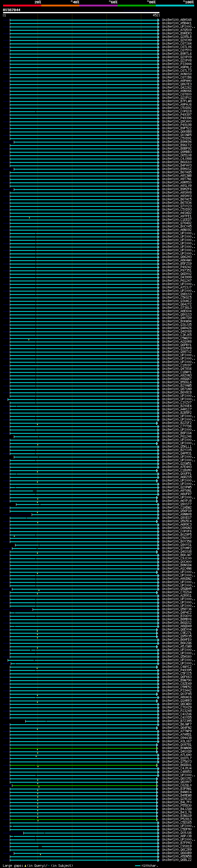The height and width of the screenshot is (868, 197).
Task: Click hit label UniRef100_Q09JU6
Action: (x=177, y=833)
